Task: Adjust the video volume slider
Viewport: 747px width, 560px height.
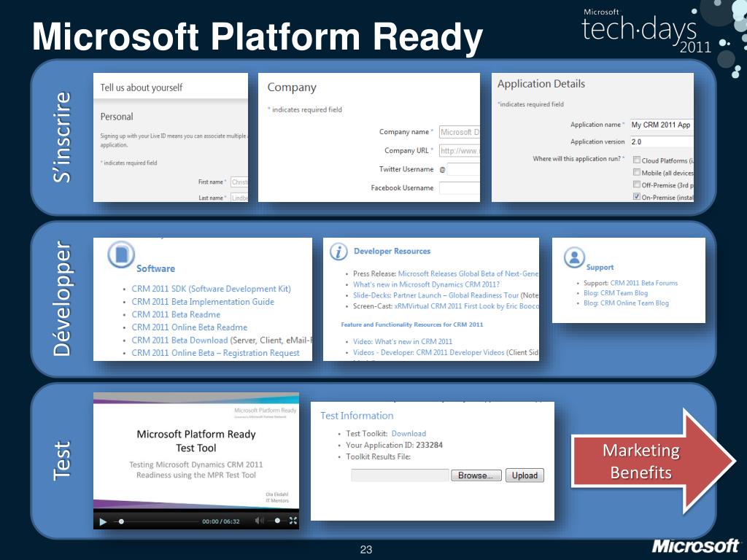Action: [276, 521]
